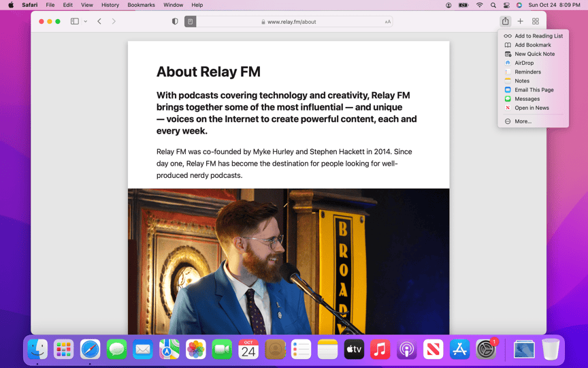Open App Store from the Dock
This screenshot has height=368, width=588.
(x=459, y=349)
